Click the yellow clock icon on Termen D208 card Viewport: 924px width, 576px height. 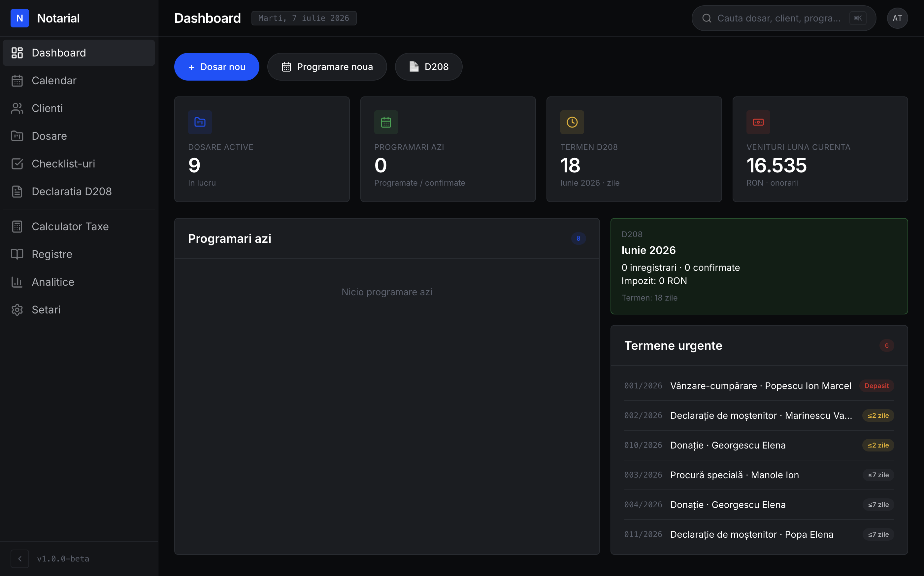point(572,122)
